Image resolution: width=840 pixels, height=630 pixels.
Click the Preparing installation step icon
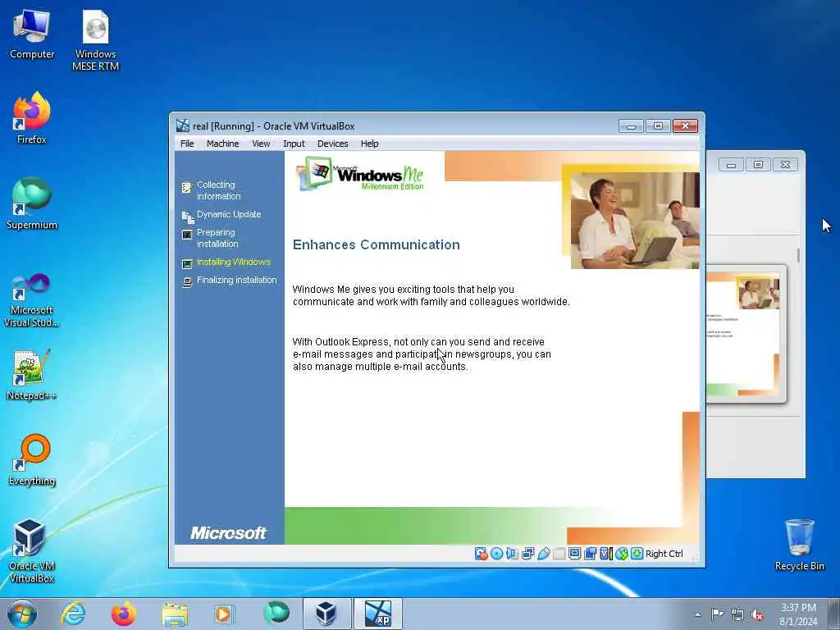click(187, 235)
